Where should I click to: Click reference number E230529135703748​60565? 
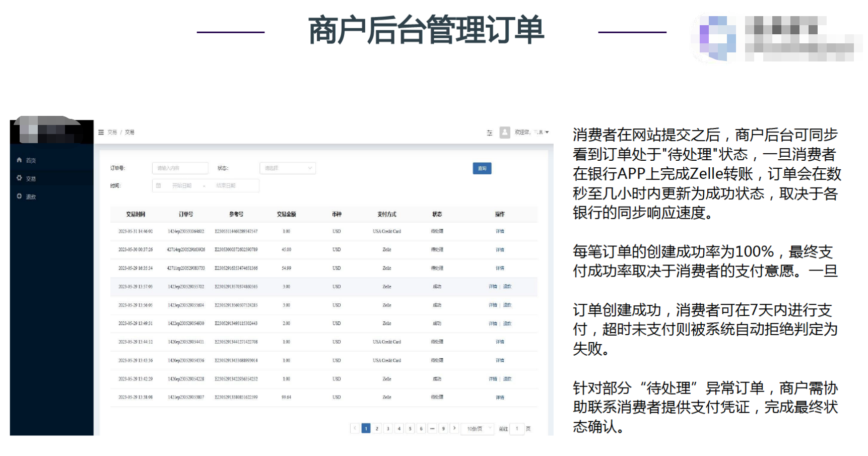click(236, 287)
